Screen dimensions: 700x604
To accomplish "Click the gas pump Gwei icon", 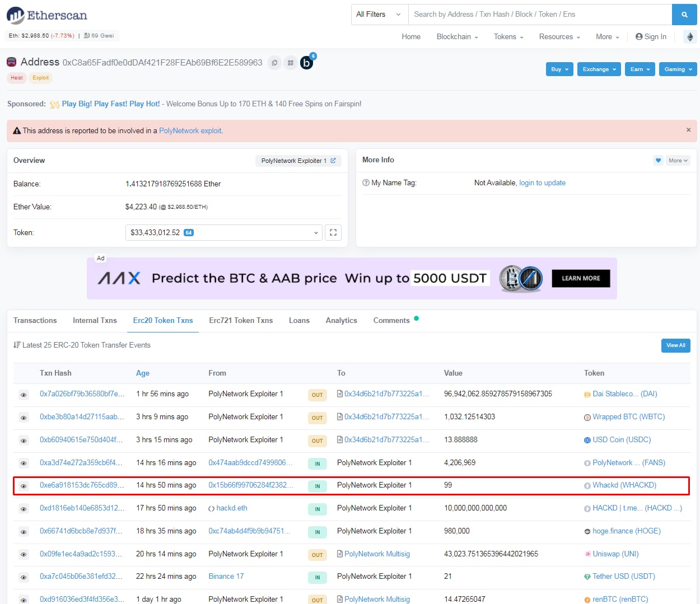I will pyautogui.click(x=87, y=35).
